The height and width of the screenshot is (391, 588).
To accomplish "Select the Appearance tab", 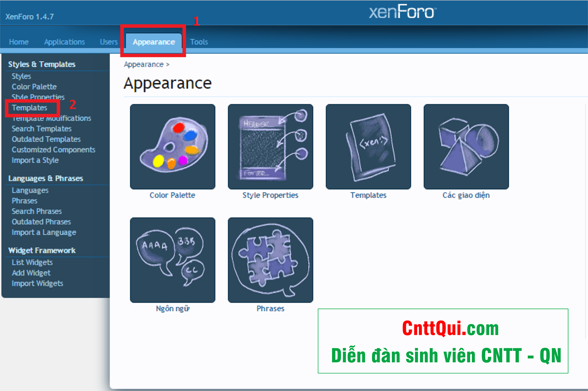I will (154, 42).
